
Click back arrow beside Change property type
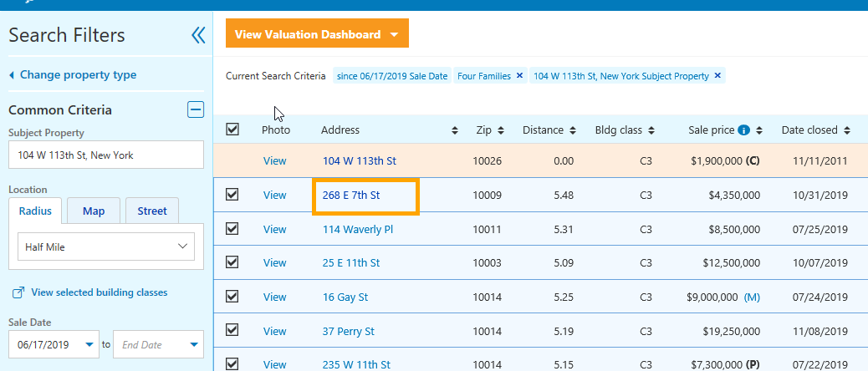[12, 75]
